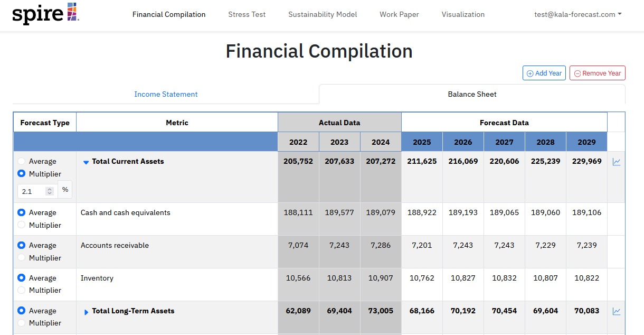This screenshot has width=644, height=335.
Task: Click the Cash and cash equivalents label
Action: coord(126,212)
